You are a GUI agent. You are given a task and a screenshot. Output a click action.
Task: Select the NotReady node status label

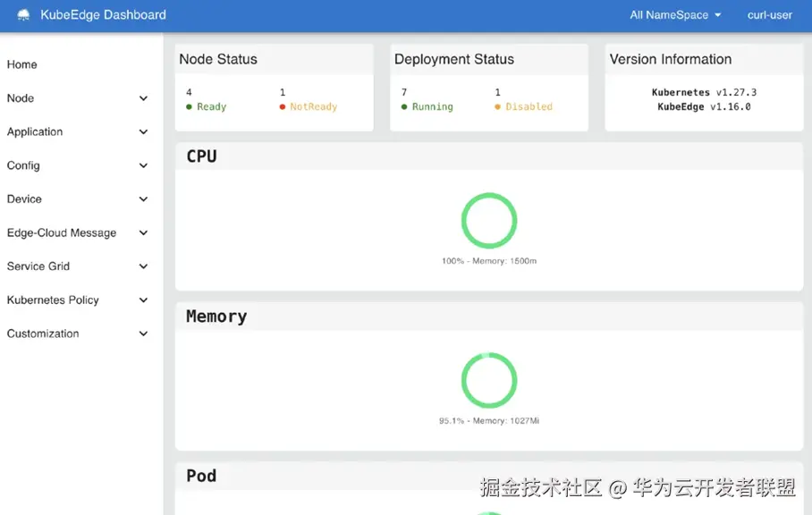(313, 107)
